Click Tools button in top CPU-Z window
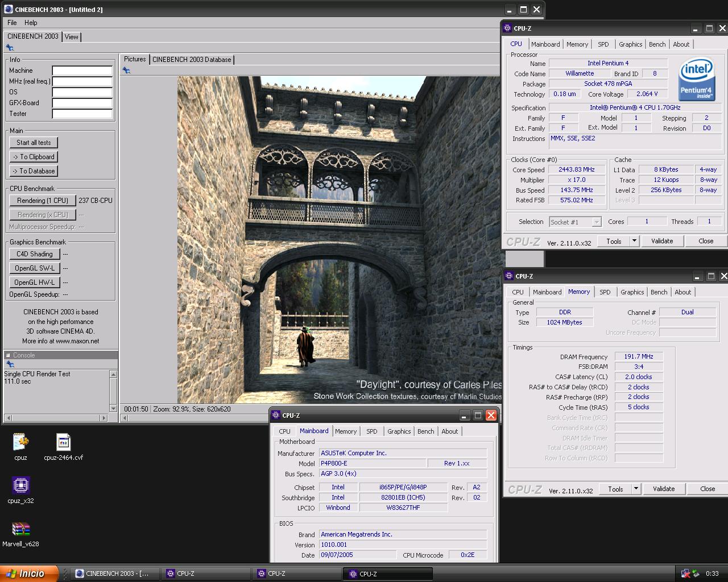The image size is (728, 582). (614, 241)
